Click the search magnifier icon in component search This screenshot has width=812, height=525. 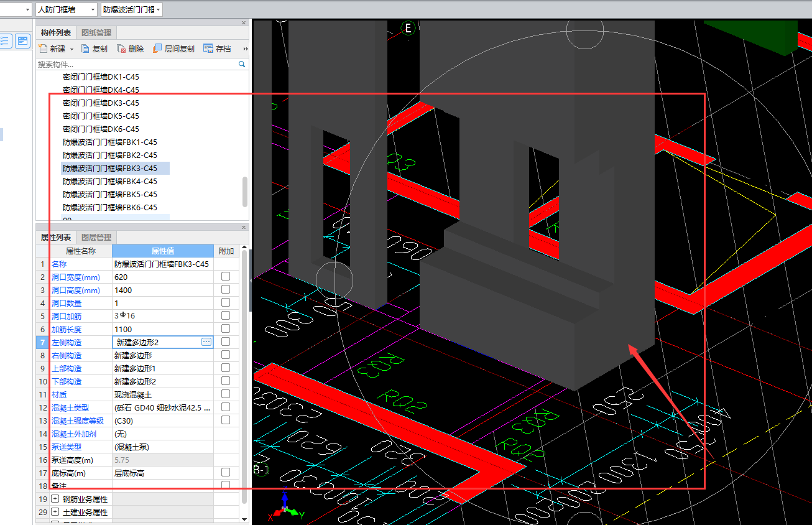click(x=242, y=64)
